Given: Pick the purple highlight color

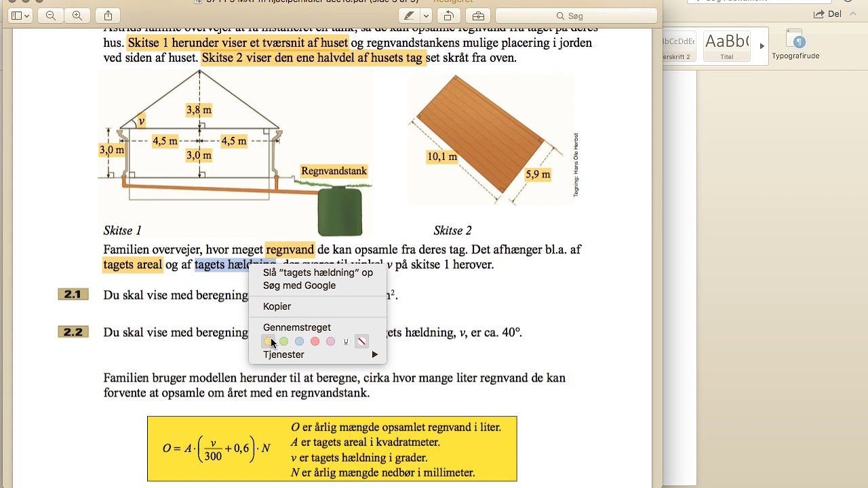Looking at the screenshot, I should point(330,342).
